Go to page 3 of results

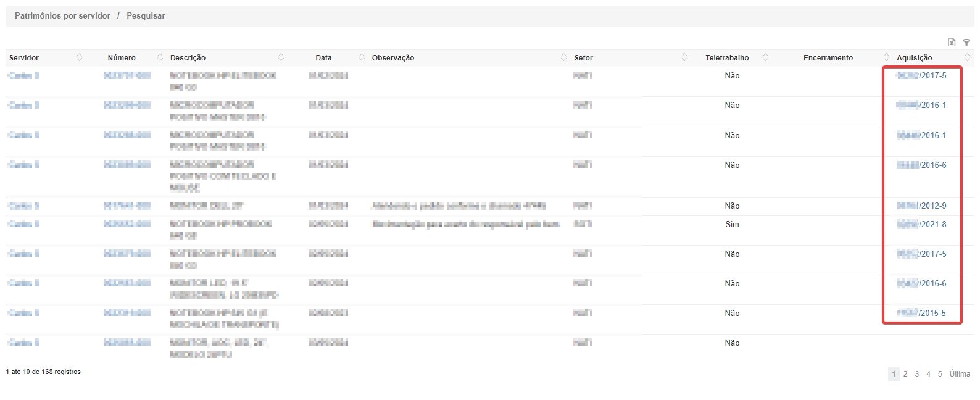coord(917,374)
